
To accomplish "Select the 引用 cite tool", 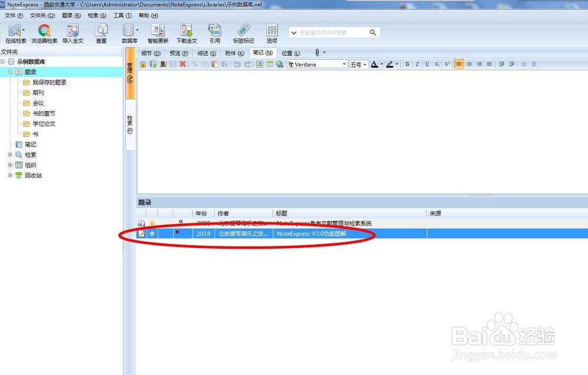I will [x=215, y=33].
